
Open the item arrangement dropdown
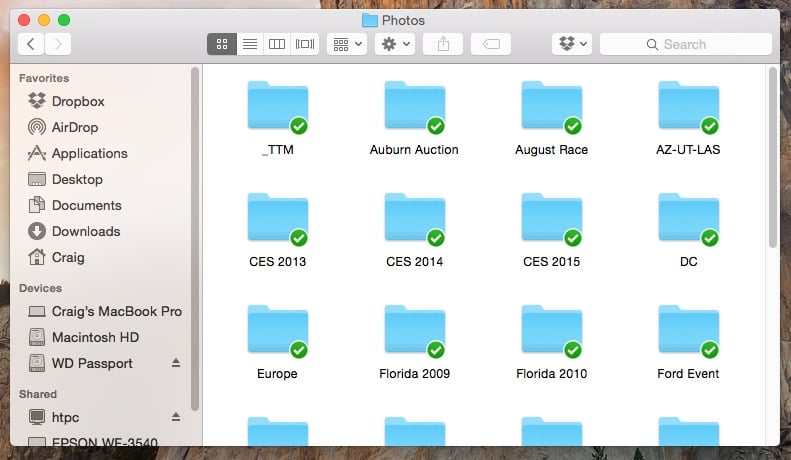(347, 44)
